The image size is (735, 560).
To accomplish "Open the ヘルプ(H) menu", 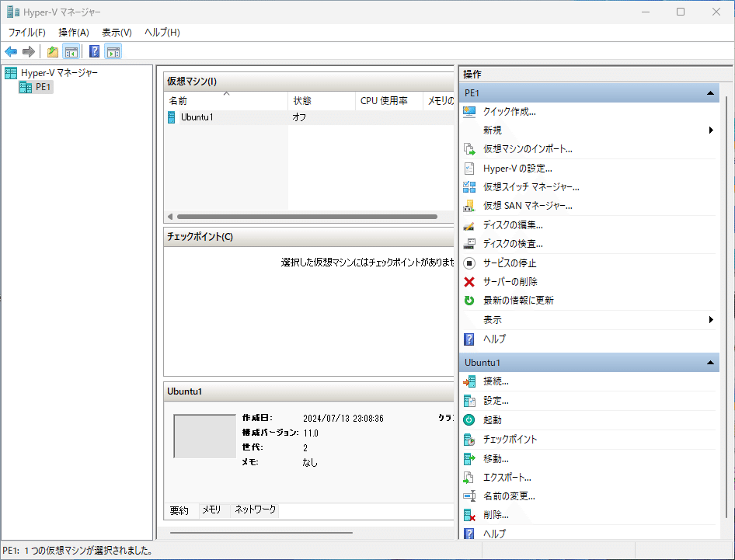I will [x=162, y=33].
